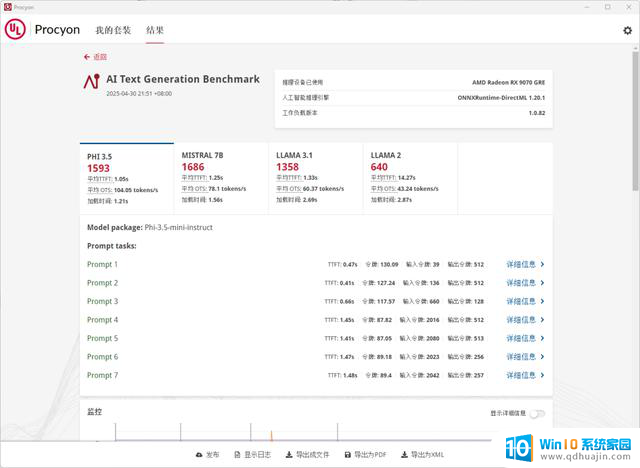Click the publish cloud icon
640x468 pixels.
[x=199, y=455]
